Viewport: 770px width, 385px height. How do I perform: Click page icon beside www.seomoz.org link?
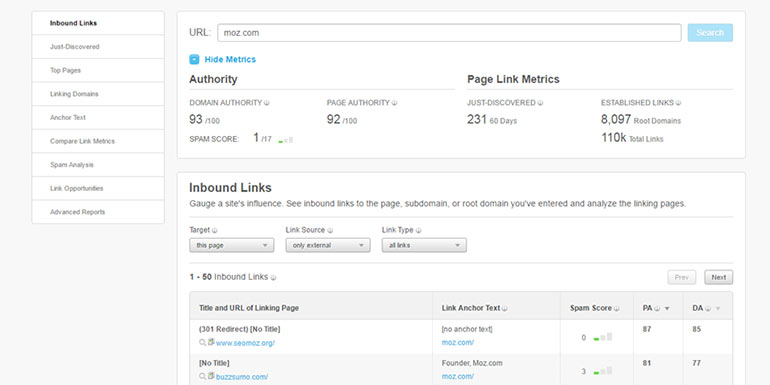(211, 342)
